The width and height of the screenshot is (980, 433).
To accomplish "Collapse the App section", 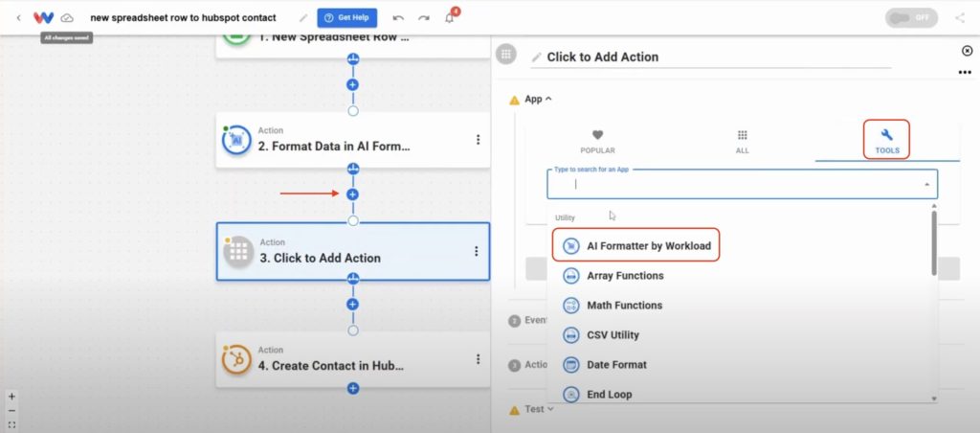I will pos(538,99).
